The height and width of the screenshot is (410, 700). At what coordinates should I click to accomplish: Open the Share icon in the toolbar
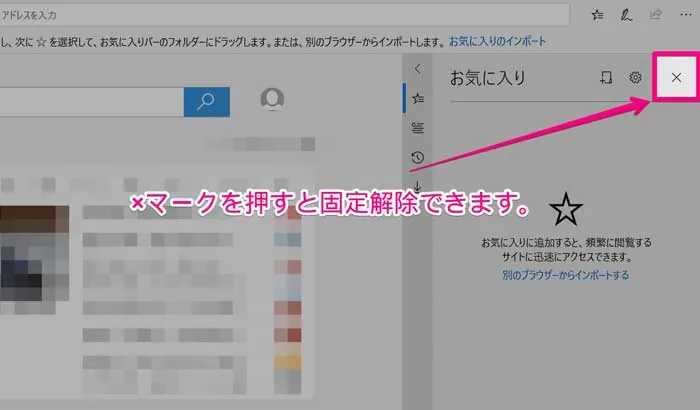point(655,15)
